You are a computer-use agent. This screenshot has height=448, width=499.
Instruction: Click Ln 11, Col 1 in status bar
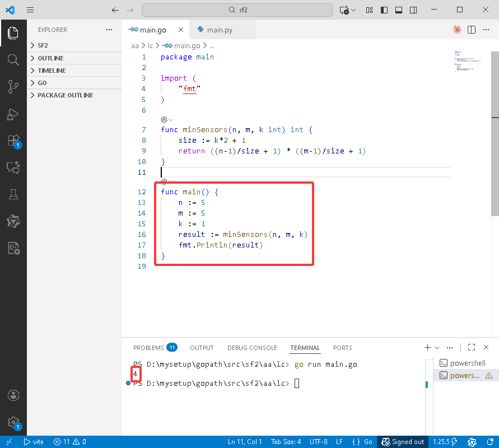click(x=245, y=442)
